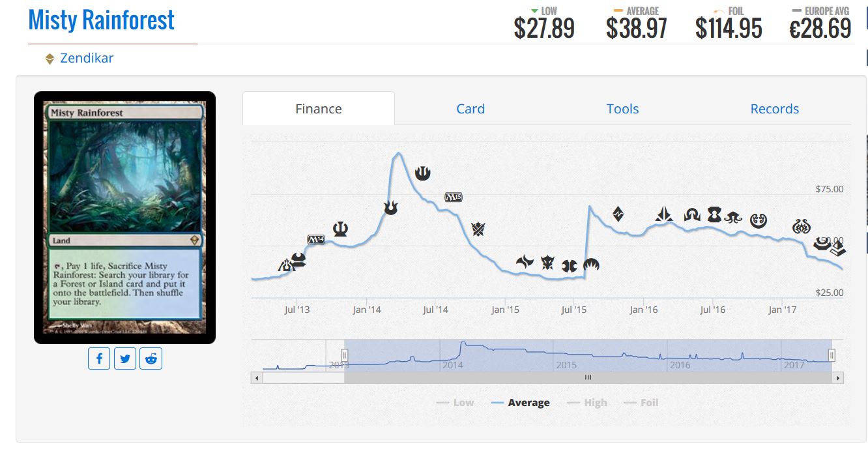Viewport: 868px width, 453px height.
Task: Click the chart scrollbar's right arrow
Action: [x=838, y=377]
